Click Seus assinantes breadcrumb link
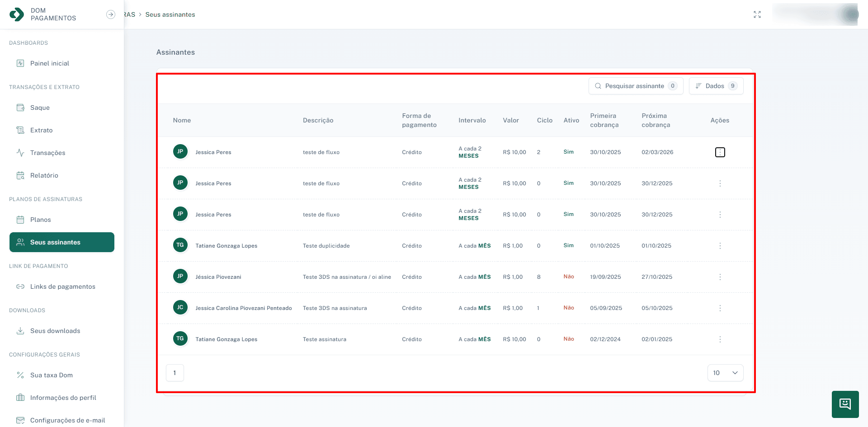868x427 pixels. pyautogui.click(x=170, y=14)
